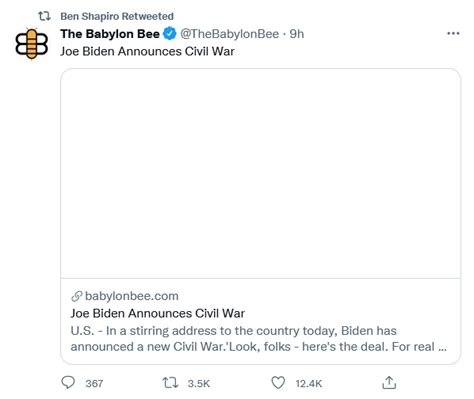Viewport: 474px width, 399px height.
Task: Open the @TheBabylonBee handle
Action: click(x=230, y=34)
